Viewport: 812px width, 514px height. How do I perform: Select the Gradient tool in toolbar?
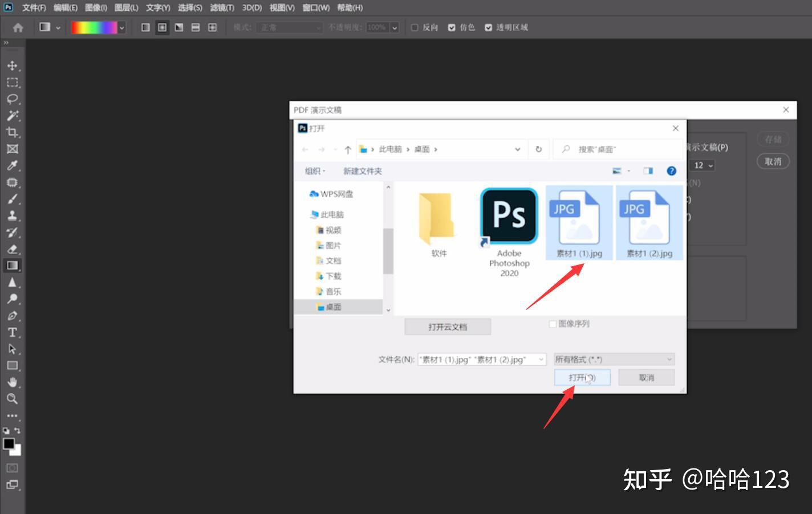(12, 266)
